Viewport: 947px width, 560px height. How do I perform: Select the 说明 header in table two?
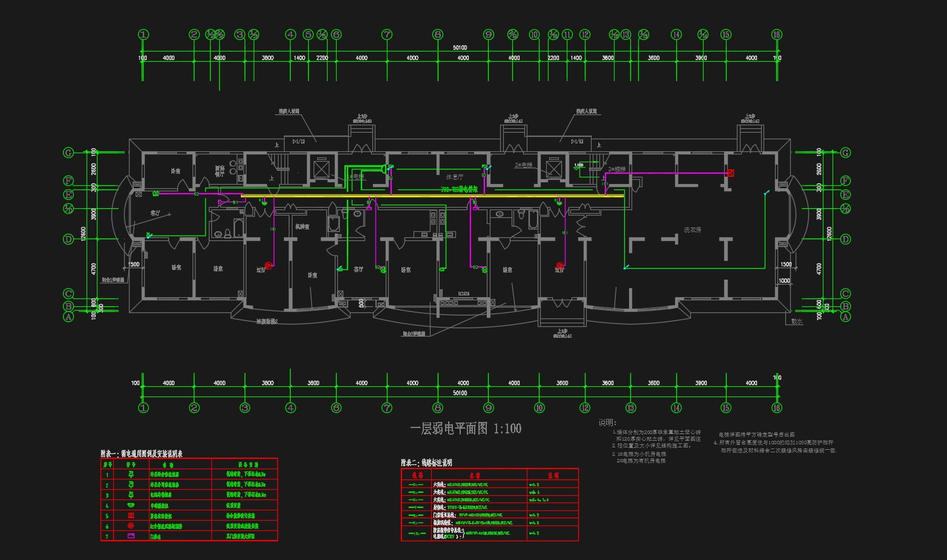(553, 476)
